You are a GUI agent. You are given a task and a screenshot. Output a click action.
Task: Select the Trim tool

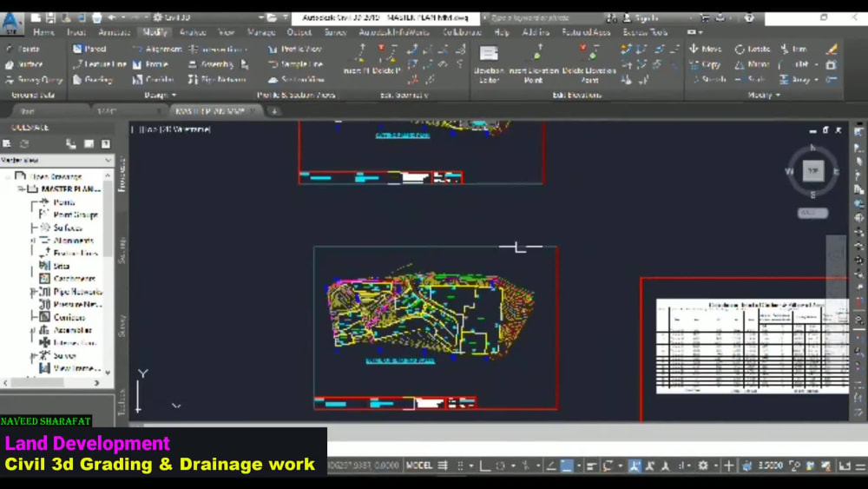794,49
